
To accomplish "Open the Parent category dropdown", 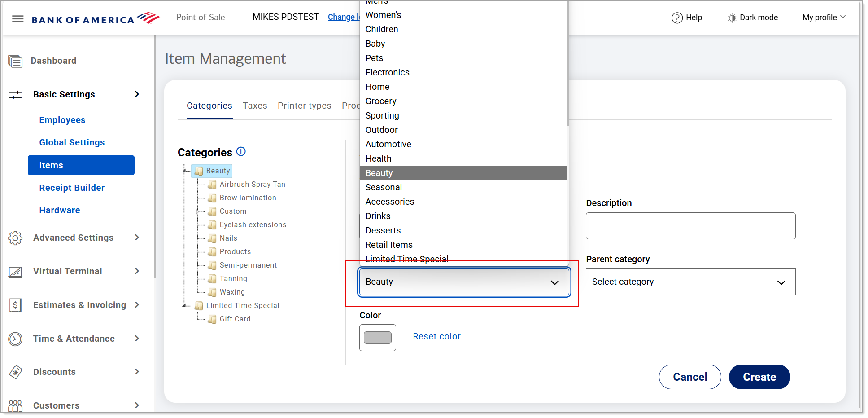I will 690,282.
